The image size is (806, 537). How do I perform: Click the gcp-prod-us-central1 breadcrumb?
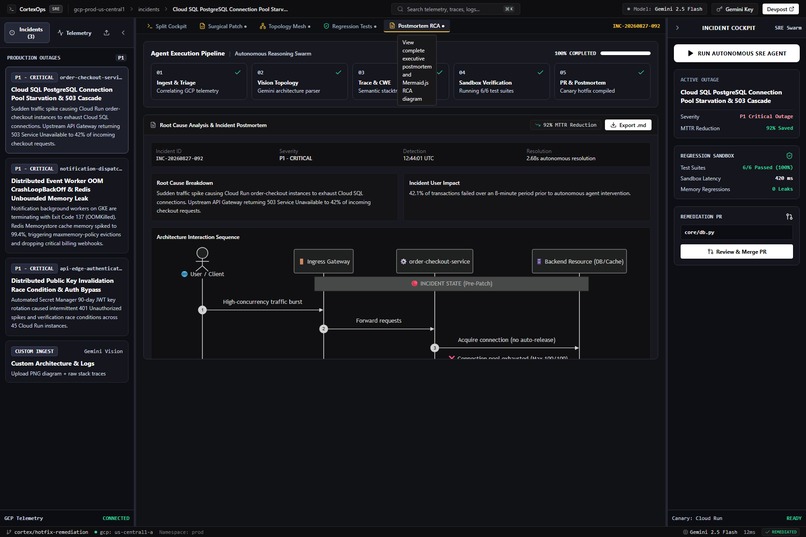[x=99, y=9]
